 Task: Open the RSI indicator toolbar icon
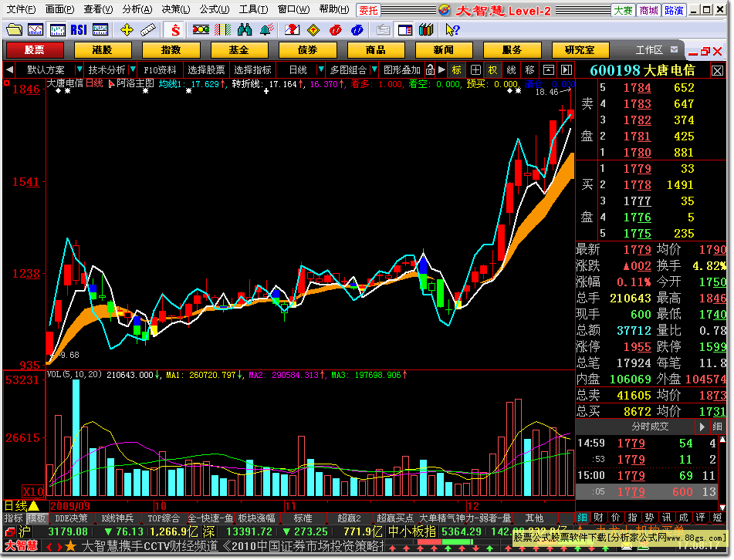79,30
